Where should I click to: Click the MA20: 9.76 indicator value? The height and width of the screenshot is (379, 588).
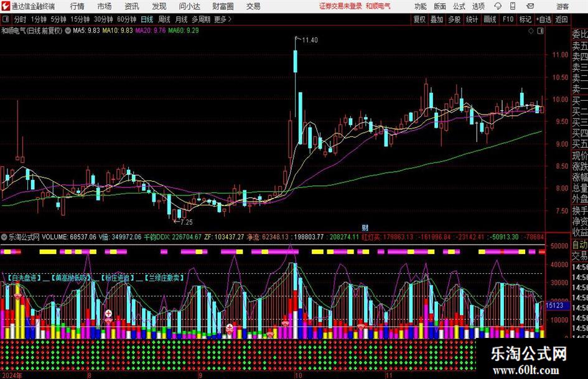150,30
